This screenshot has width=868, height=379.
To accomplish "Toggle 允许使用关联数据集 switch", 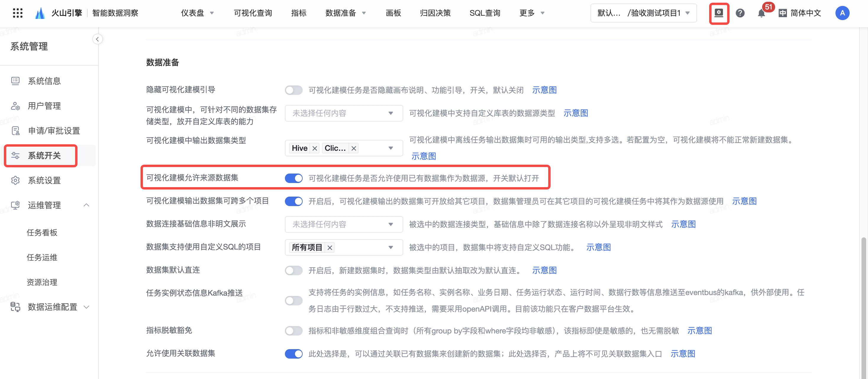I will click(x=293, y=354).
